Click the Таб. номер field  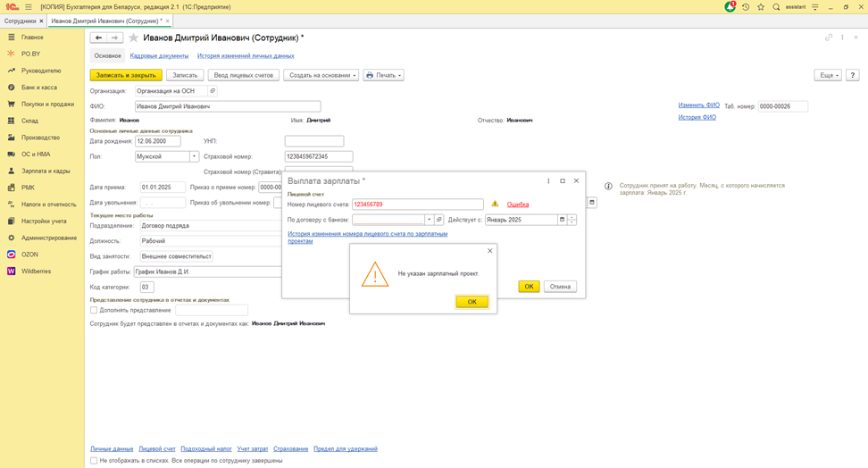pos(783,106)
